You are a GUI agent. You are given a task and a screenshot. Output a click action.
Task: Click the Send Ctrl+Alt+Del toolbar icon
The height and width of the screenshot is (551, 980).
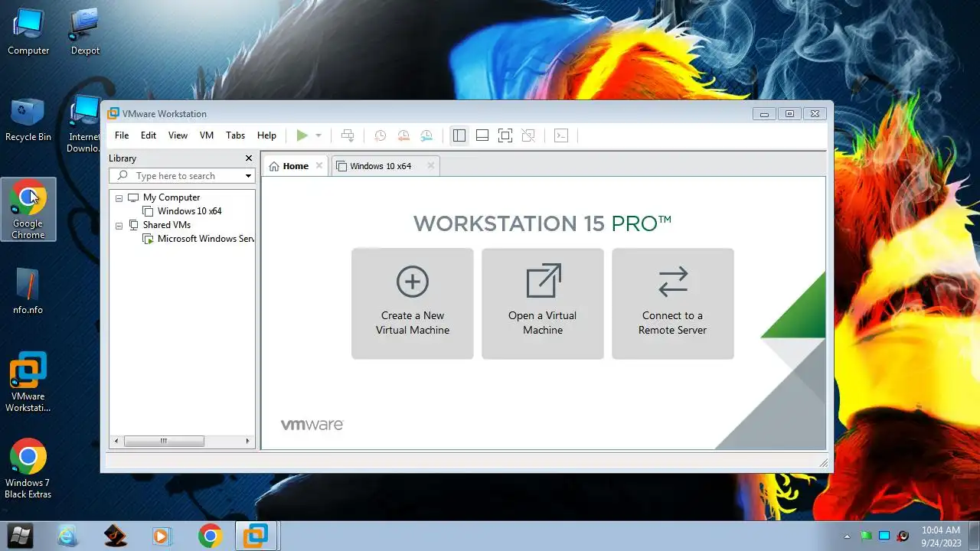click(348, 135)
